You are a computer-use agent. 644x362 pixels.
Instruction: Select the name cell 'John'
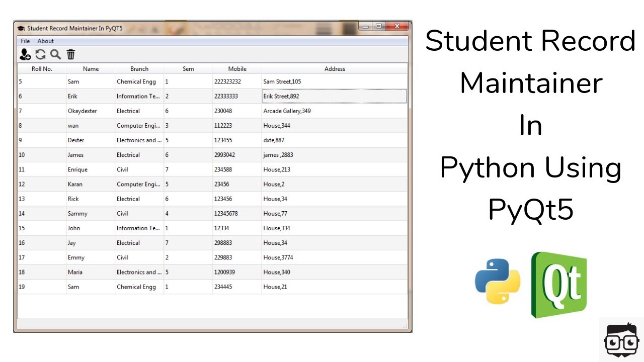tap(91, 228)
